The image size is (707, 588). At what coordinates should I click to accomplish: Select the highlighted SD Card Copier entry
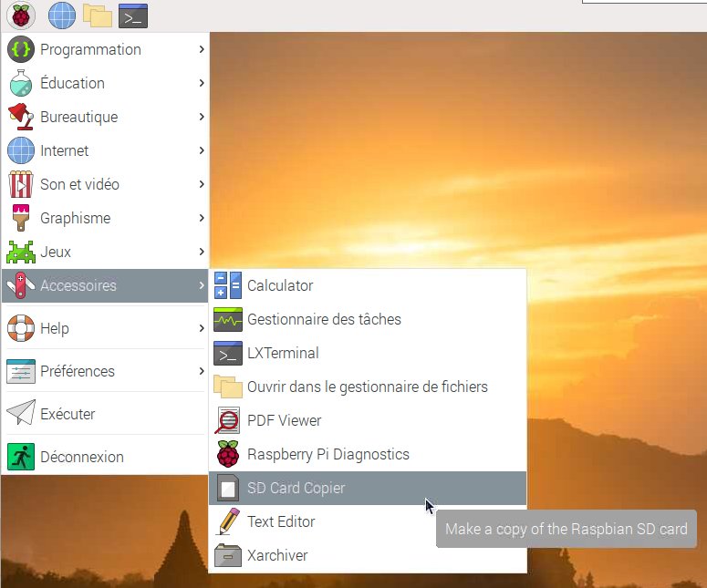pyautogui.click(x=368, y=488)
